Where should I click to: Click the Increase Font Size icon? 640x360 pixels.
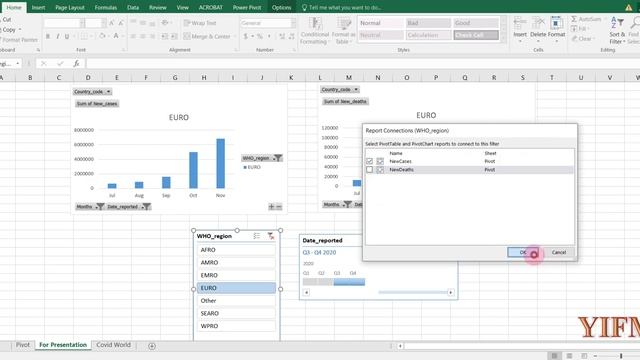pos(111,23)
